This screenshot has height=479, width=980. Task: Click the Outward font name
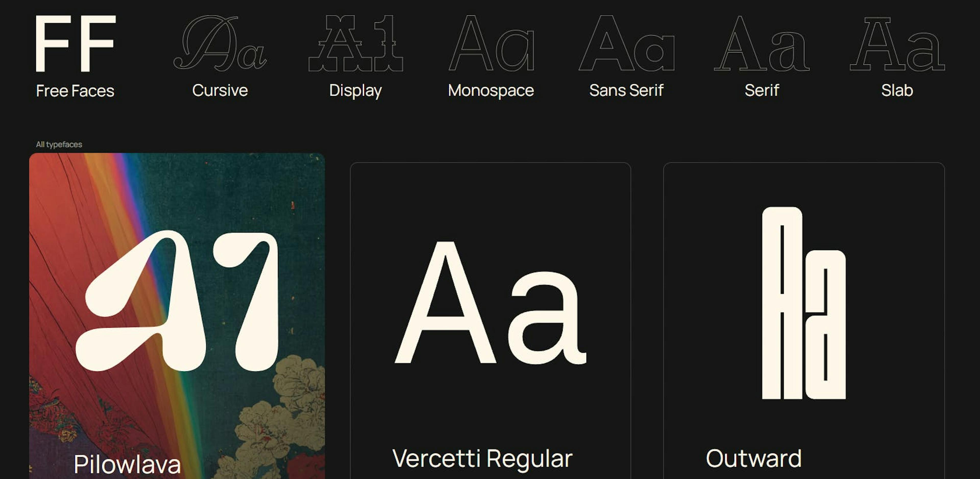(x=754, y=458)
